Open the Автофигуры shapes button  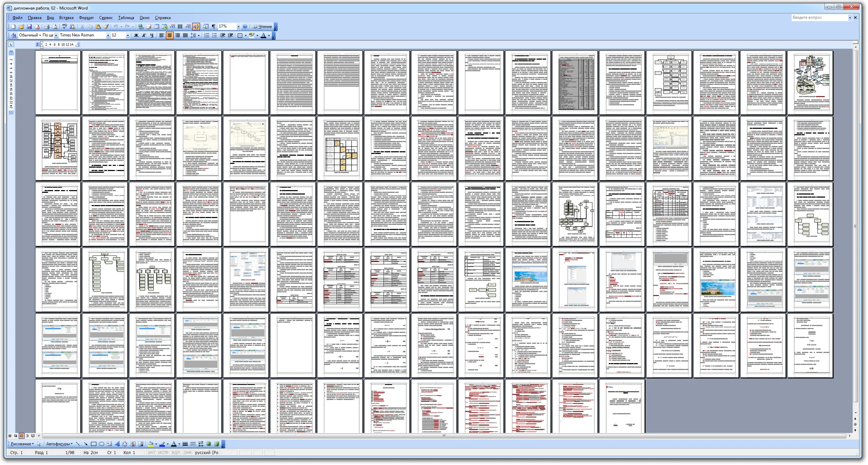[x=59, y=444]
